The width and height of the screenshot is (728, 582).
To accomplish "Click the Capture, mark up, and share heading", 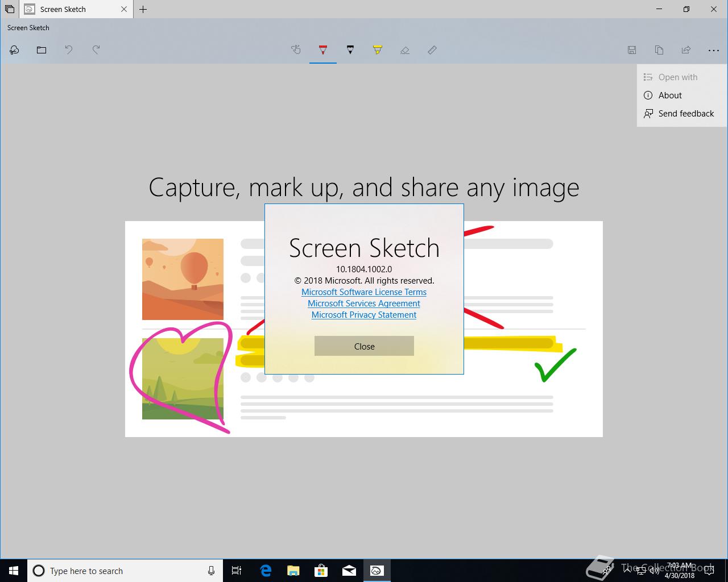I will [364, 187].
